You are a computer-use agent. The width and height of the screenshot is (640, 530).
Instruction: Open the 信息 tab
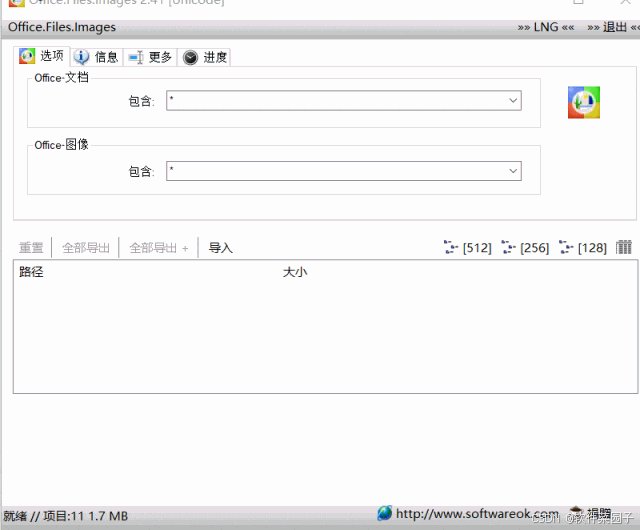point(97,57)
